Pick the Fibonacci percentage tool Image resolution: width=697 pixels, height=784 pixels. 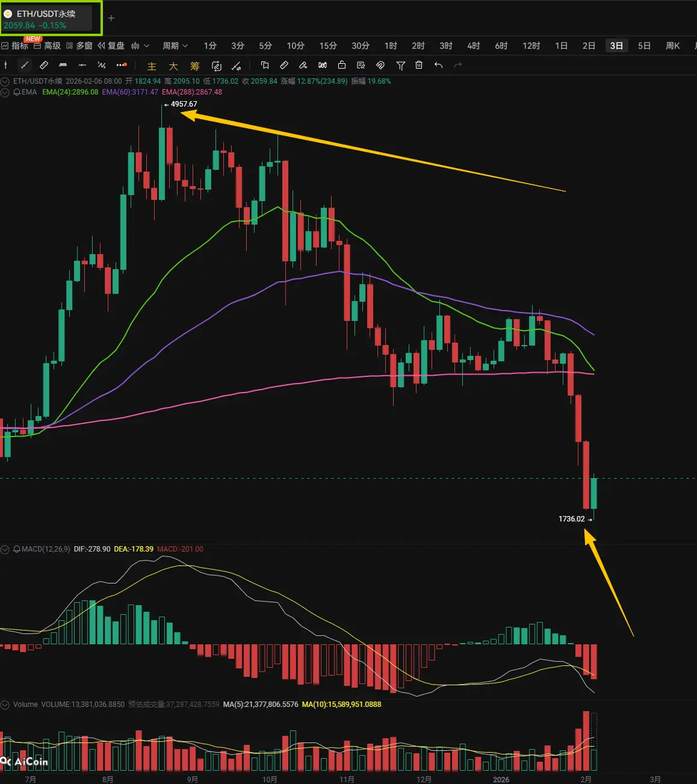tap(102, 65)
